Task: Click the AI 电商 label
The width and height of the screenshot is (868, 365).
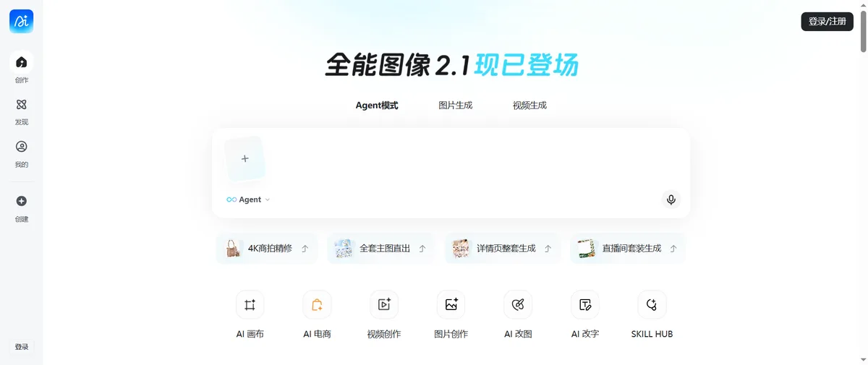Action: point(317,334)
